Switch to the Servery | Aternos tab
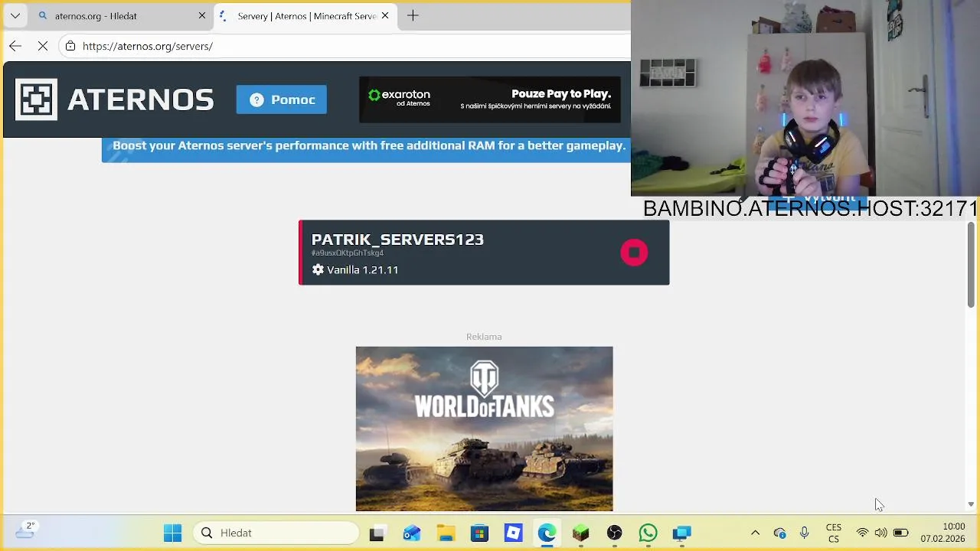Image resolution: width=980 pixels, height=551 pixels. click(x=306, y=15)
